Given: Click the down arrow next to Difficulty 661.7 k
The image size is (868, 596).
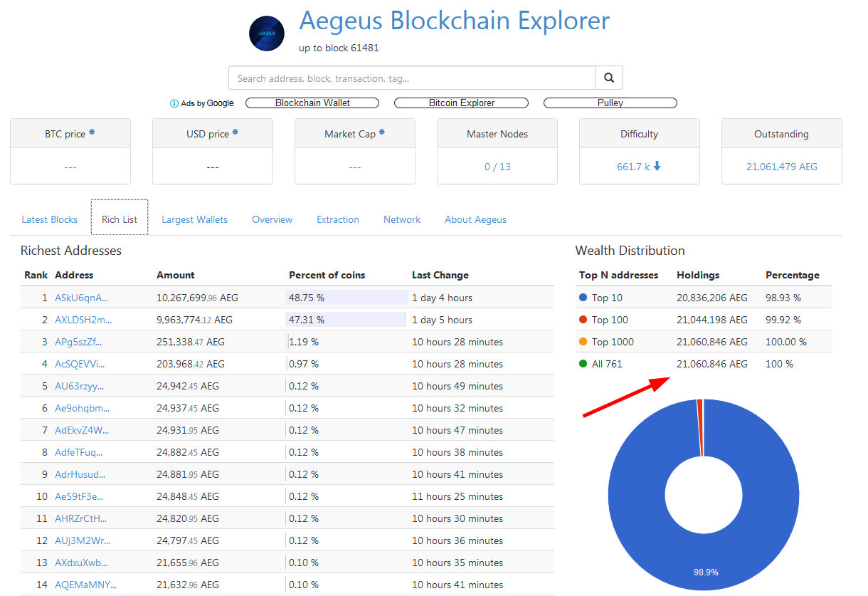Looking at the screenshot, I should [657, 166].
